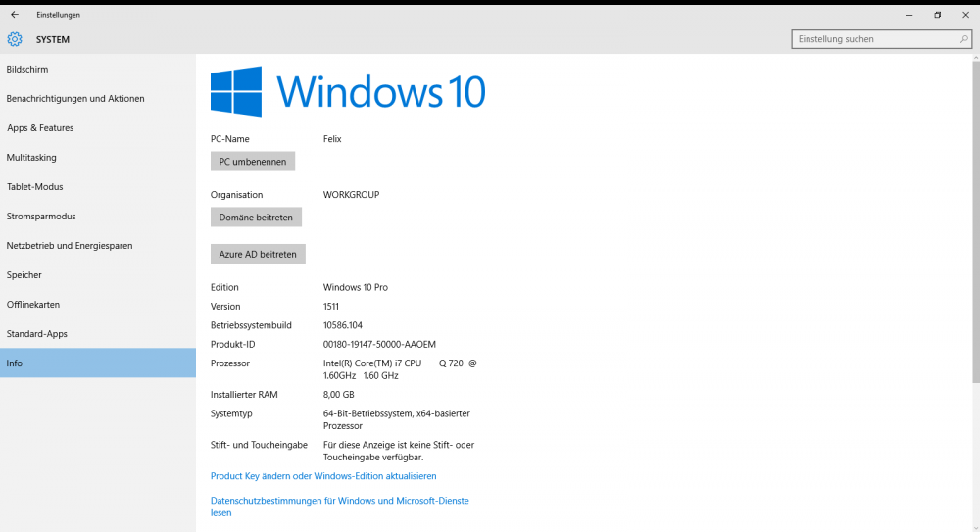Image resolution: width=980 pixels, height=532 pixels.
Task: Click the vertical scrollbar on the right
Action: click(x=974, y=225)
